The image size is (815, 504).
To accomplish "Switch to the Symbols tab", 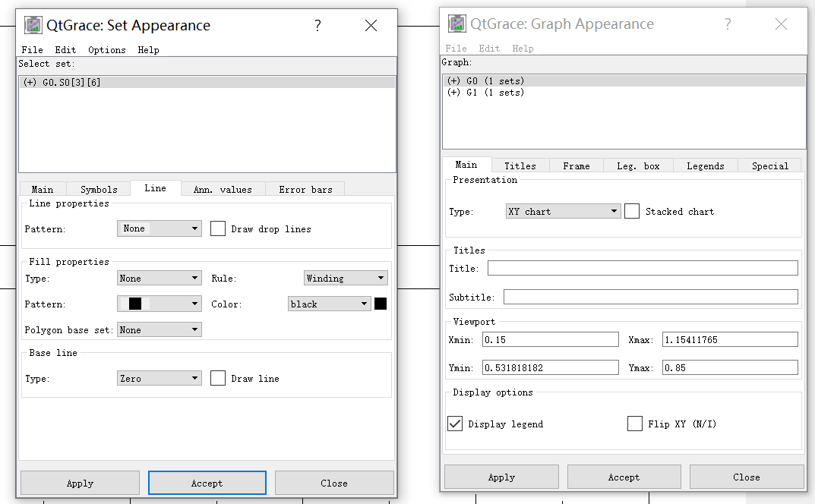I will click(98, 188).
